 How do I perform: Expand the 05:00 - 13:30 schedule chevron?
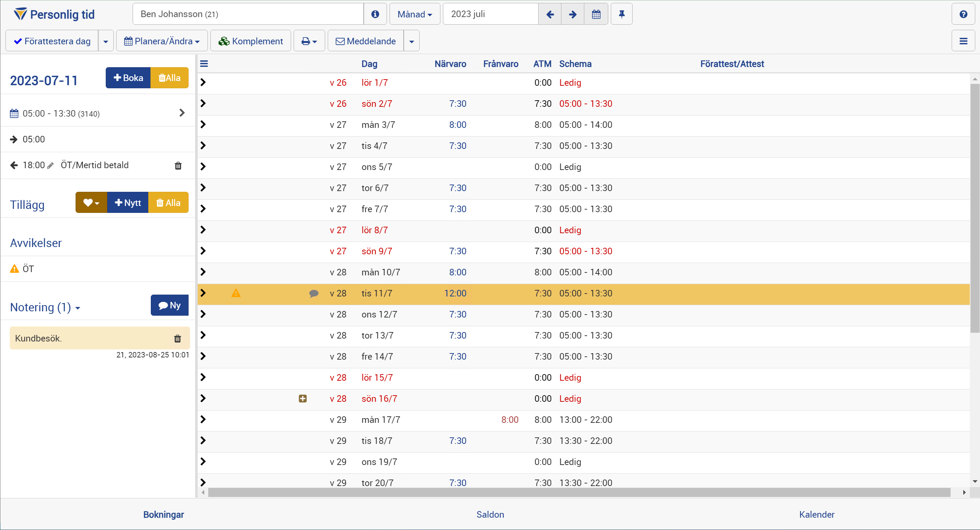pos(182,113)
